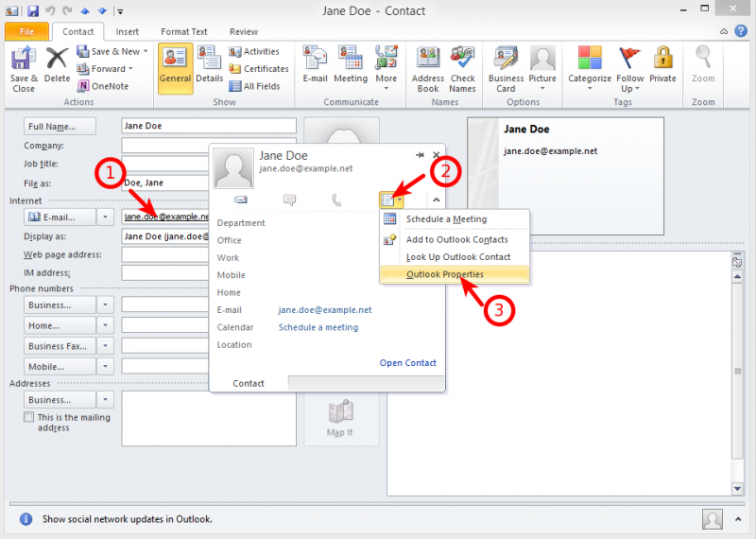The height and width of the screenshot is (539, 756).
Task: Click the Full Name... button
Action: [x=60, y=127]
